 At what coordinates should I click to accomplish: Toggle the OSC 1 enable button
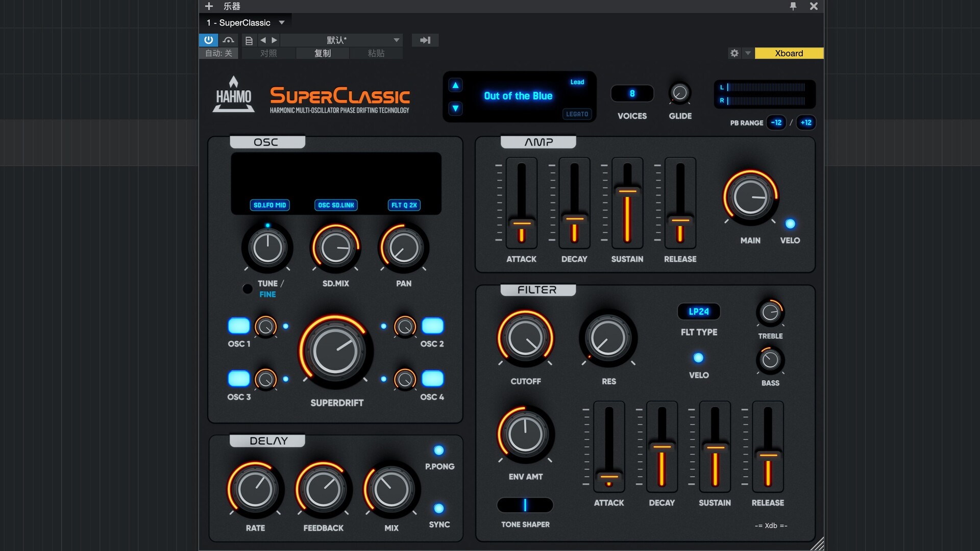coord(238,325)
